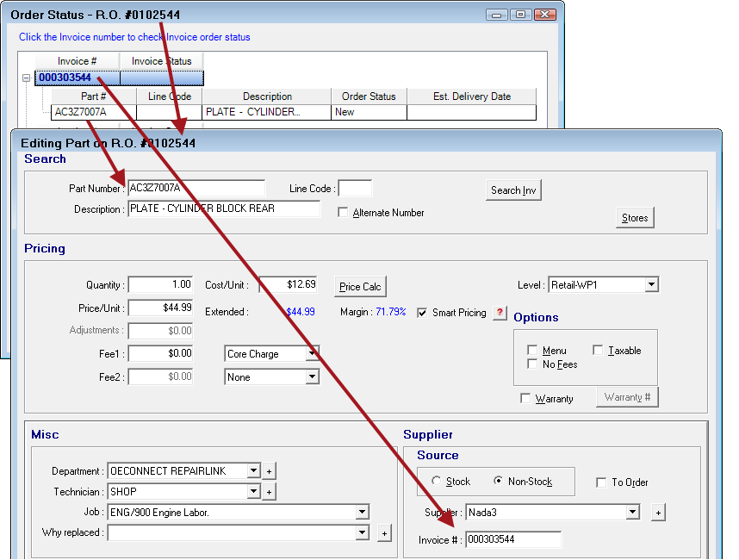Click the Warranty # button
This screenshot has width=739, height=560.
[627, 396]
